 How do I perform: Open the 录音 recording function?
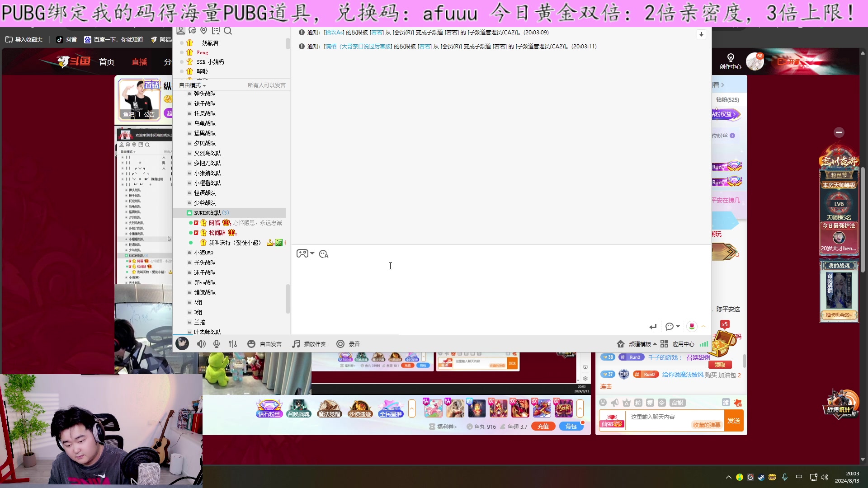click(348, 344)
